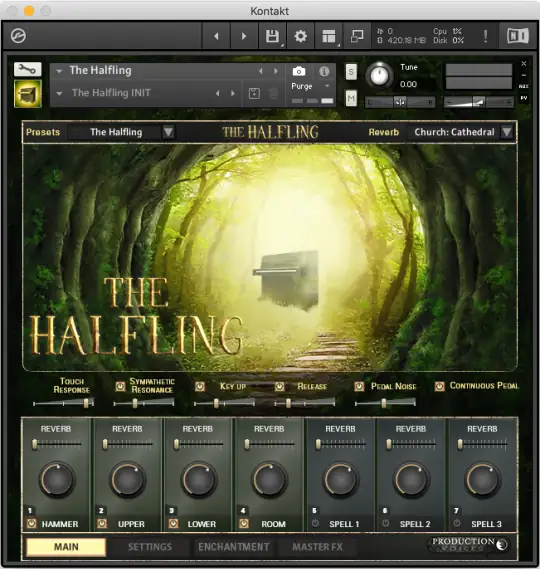The height and width of the screenshot is (569, 540).
Task: Enable the Spell 3 channel power button
Action: [x=457, y=523]
